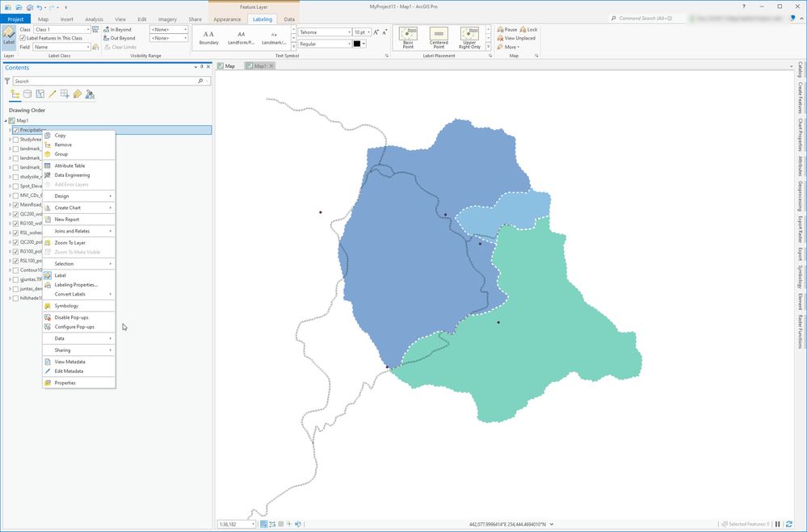Select List By Perspective Imagery icon
Image resolution: width=807 pixels, height=532 pixels.
pyautogui.click(x=90, y=94)
